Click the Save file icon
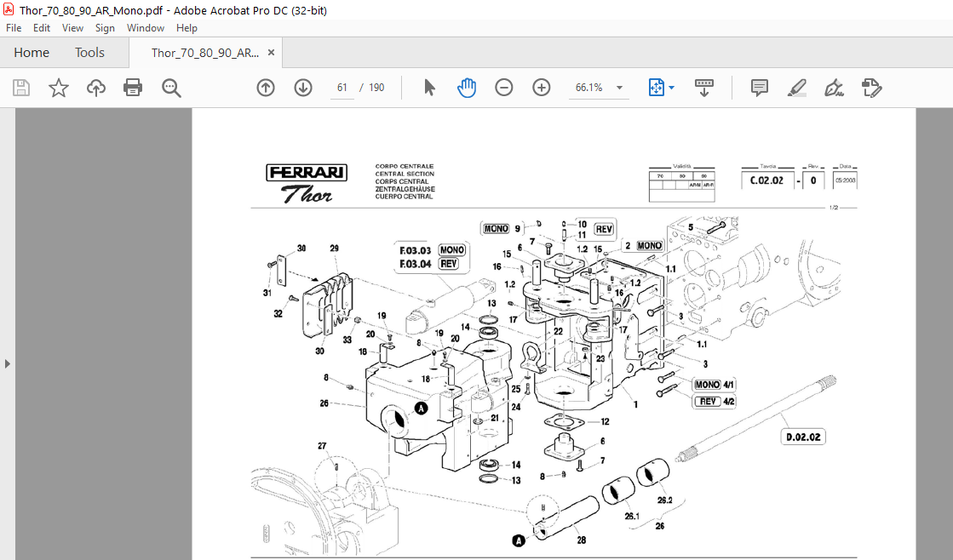 (21, 88)
